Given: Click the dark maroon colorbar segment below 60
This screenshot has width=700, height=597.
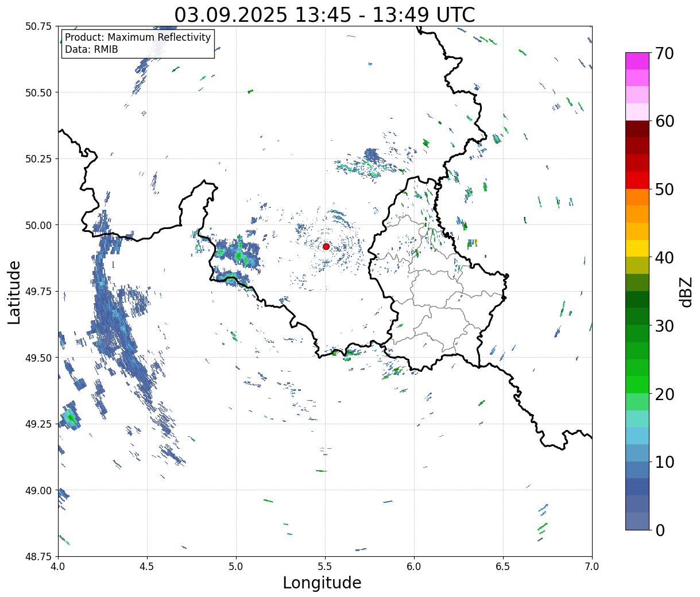Looking at the screenshot, I should (x=637, y=129).
